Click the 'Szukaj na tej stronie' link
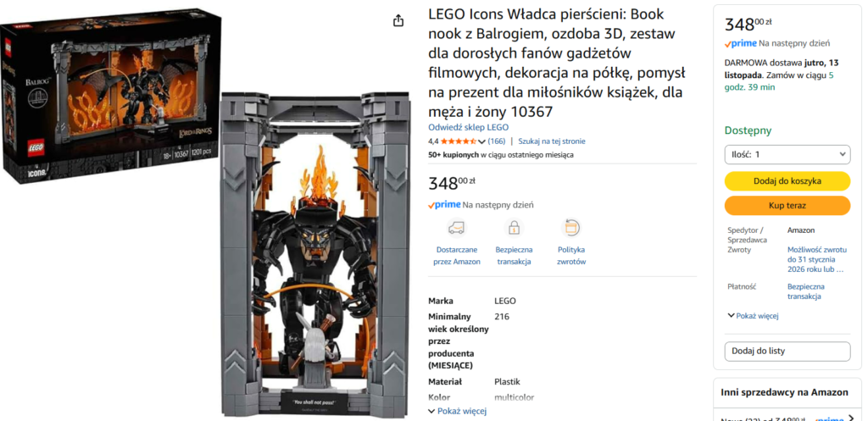The width and height of the screenshot is (868, 421). pyautogui.click(x=552, y=141)
